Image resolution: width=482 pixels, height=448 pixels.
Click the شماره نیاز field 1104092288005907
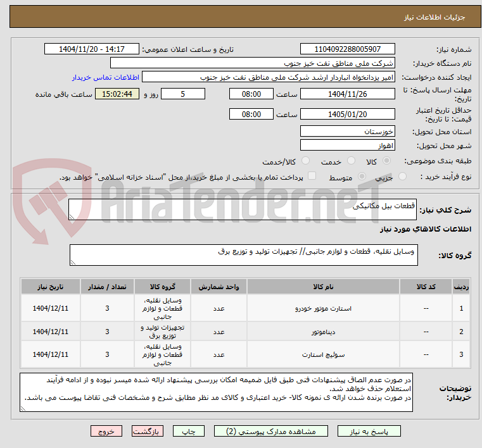347,49
